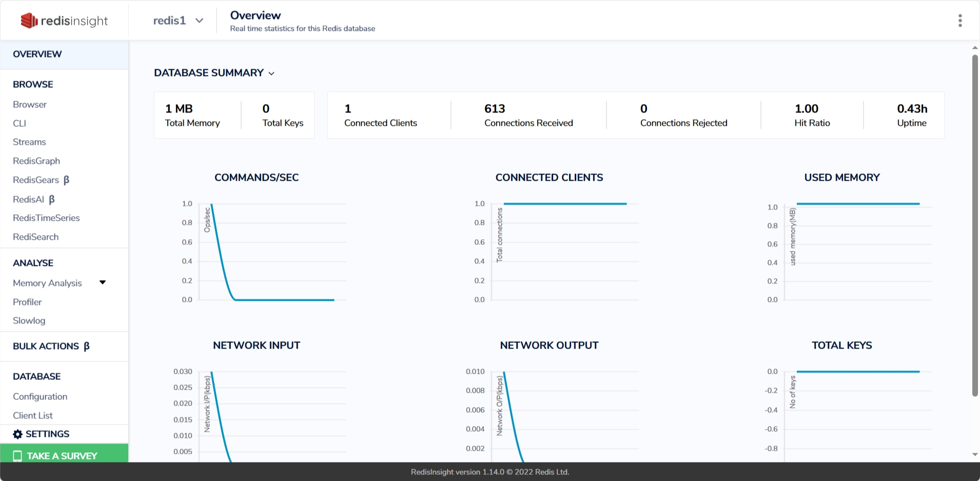Screen dimensions: 980x481
Task: Click the USED MEMORY chart title
Action: (842, 178)
